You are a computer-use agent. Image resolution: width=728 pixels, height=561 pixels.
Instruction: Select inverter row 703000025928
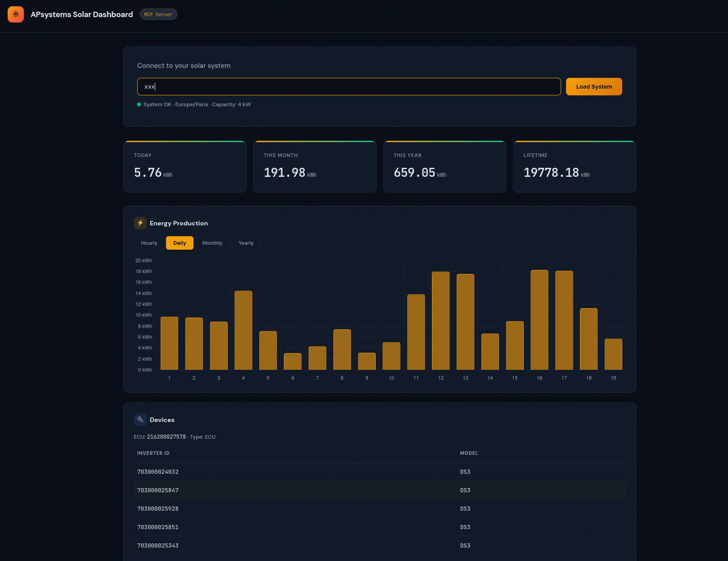coord(380,509)
